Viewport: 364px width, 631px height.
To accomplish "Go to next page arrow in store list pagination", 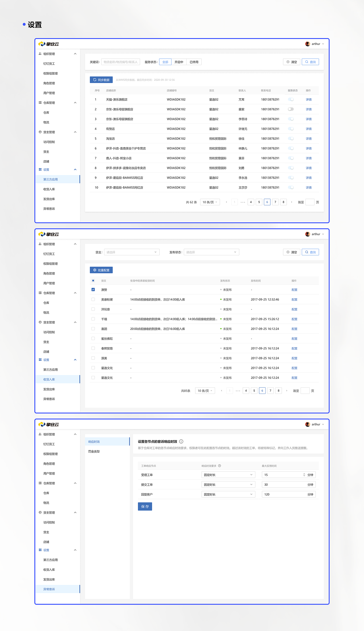I will coord(291,202).
